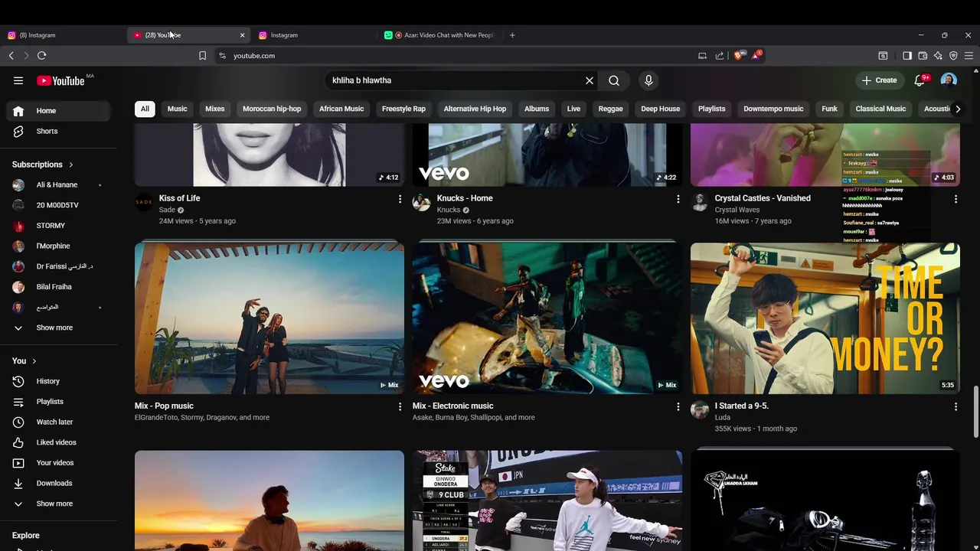This screenshot has width=980, height=551.
Task: Switch to the (8) Instagram browser tab
Action: point(61,35)
